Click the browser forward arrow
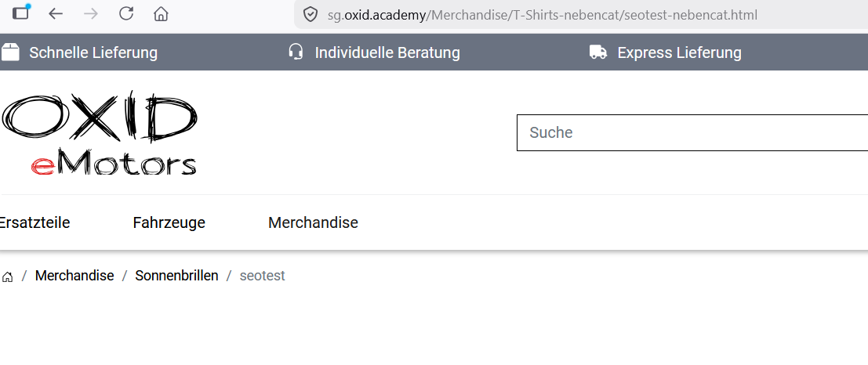 click(90, 14)
